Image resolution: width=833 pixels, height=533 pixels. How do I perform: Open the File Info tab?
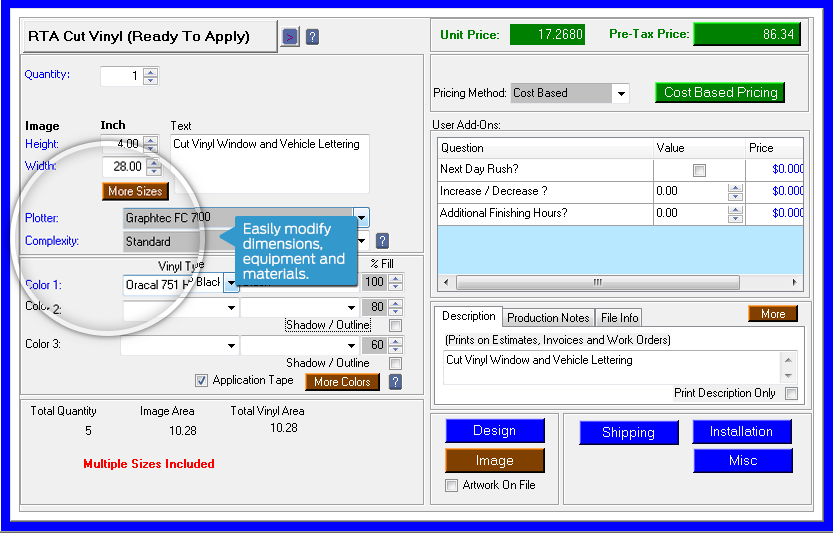coord(619,318)
